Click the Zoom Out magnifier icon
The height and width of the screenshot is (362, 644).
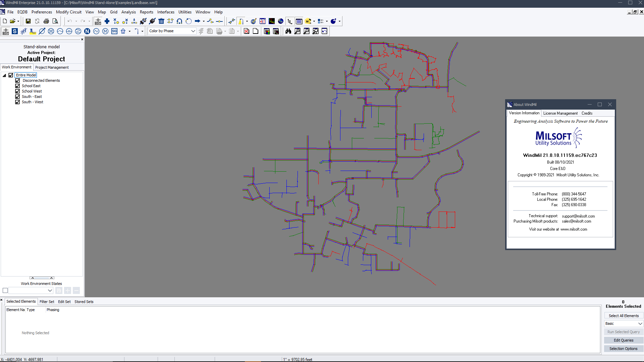306,31
